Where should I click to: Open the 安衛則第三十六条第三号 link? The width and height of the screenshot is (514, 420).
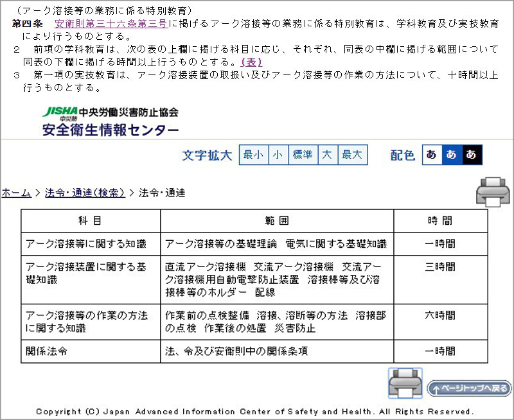point(111,24)
